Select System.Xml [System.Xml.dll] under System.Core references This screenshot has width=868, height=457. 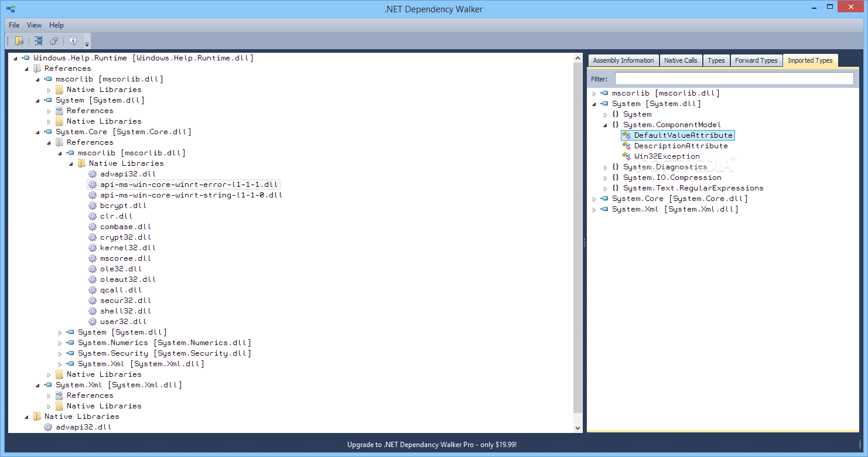pyautogui.click(x=141, y=364)
